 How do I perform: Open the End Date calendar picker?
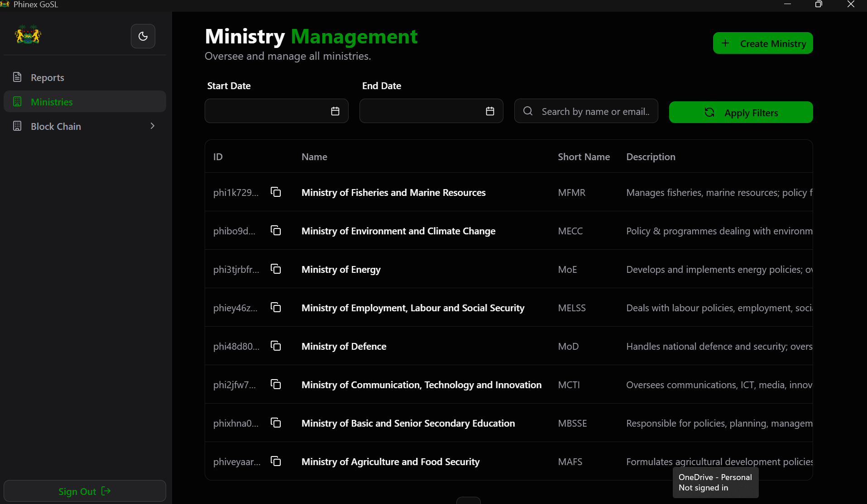[489, 111]
